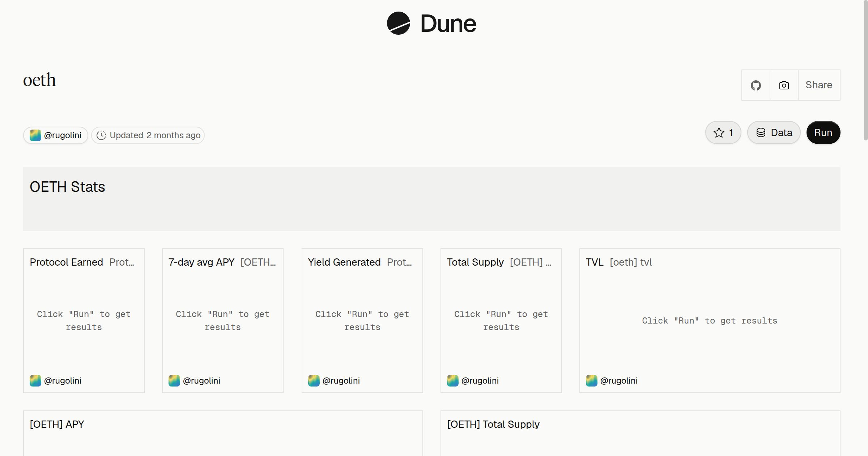The width and height of the screenshot is (868, 456).
Task: Click the Share button
Action: [819, 85]
